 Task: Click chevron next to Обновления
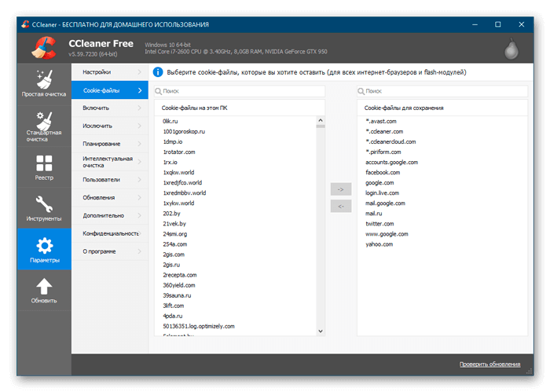click(x=140, y=197)
